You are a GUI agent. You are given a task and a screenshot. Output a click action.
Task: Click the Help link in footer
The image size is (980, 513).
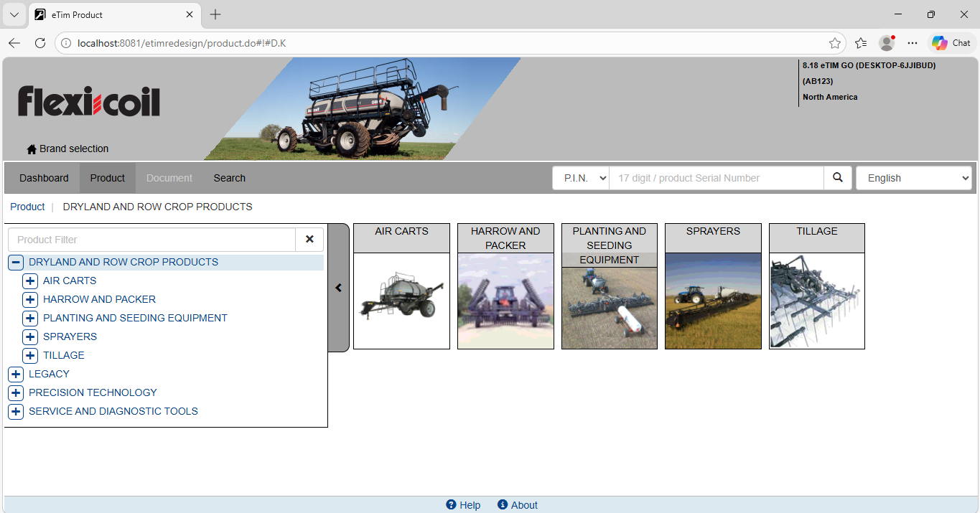tap(470, 505)
